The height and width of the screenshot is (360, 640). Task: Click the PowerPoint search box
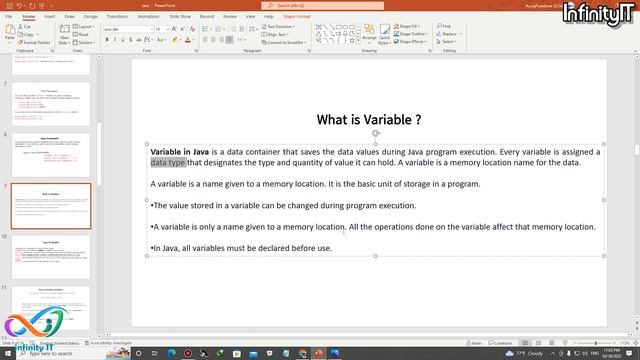coord(322,6)
